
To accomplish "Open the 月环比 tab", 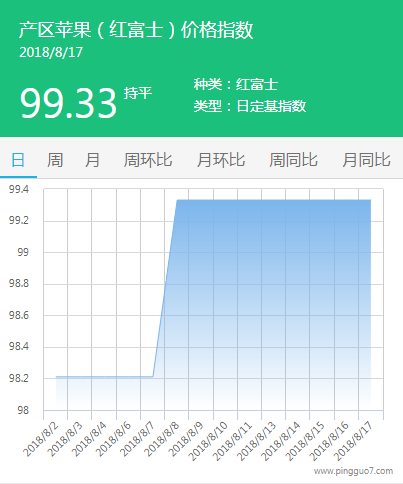I will [x=221, y=160].
